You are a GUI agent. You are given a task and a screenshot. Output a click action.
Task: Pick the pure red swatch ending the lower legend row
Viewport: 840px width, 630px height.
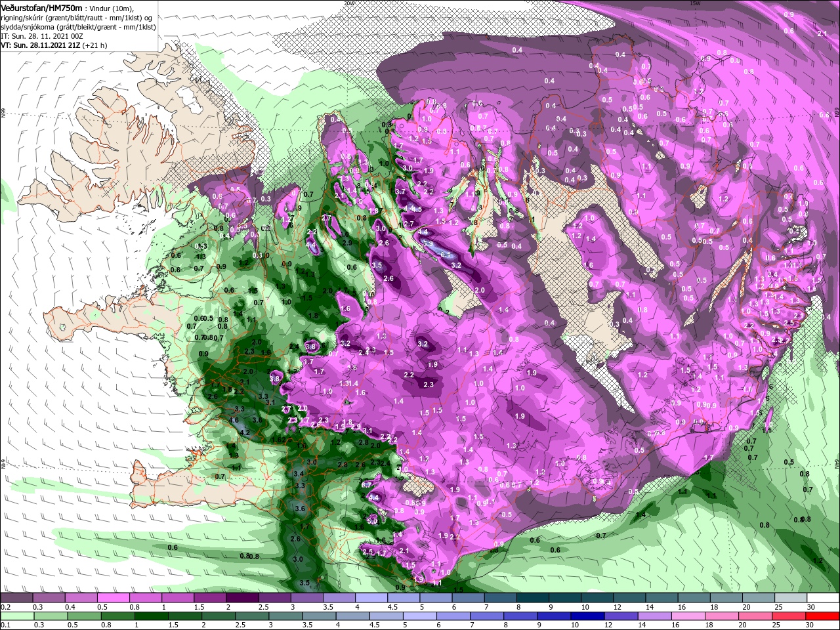click(824, 616)
